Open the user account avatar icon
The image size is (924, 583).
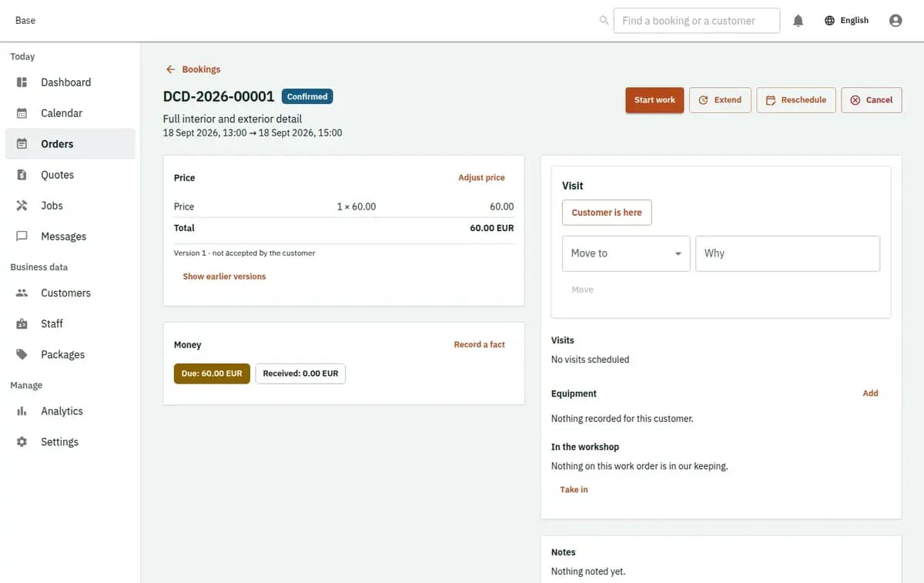point(896,21)
